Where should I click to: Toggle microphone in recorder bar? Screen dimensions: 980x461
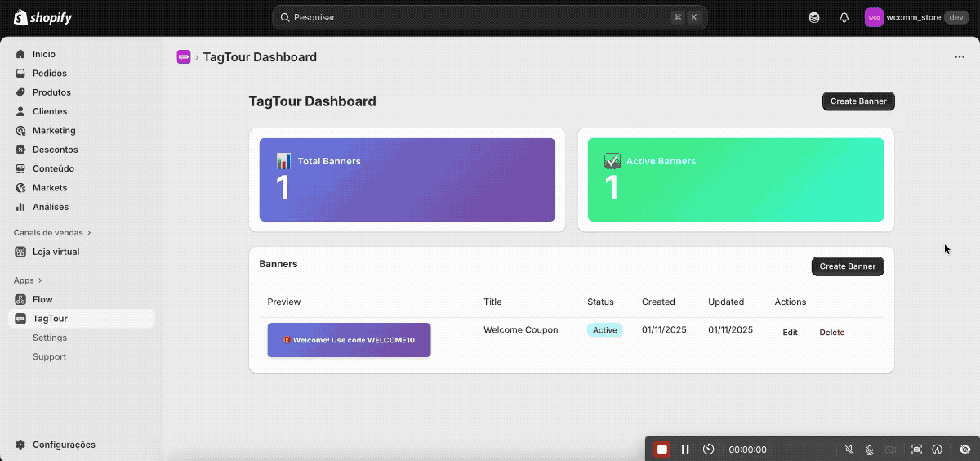tap(870, 450)
